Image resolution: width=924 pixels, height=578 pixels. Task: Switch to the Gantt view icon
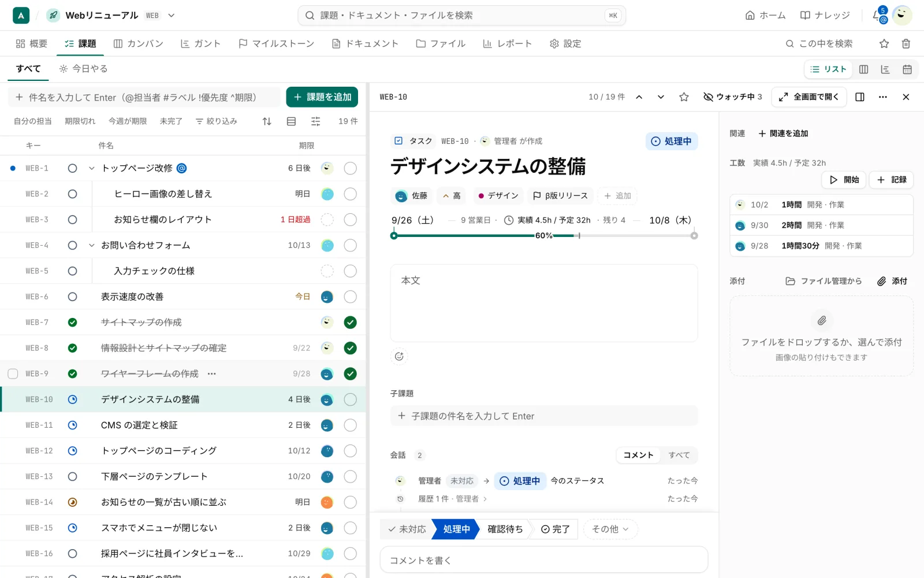click(x=885, y=69)
